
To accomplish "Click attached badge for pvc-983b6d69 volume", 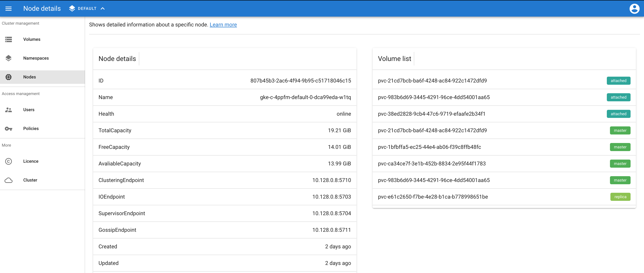I will pos(618,97).
